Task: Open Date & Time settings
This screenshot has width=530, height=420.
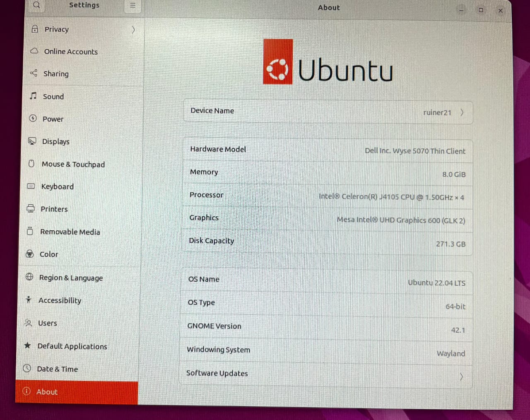Action: (x=77, y=369)
